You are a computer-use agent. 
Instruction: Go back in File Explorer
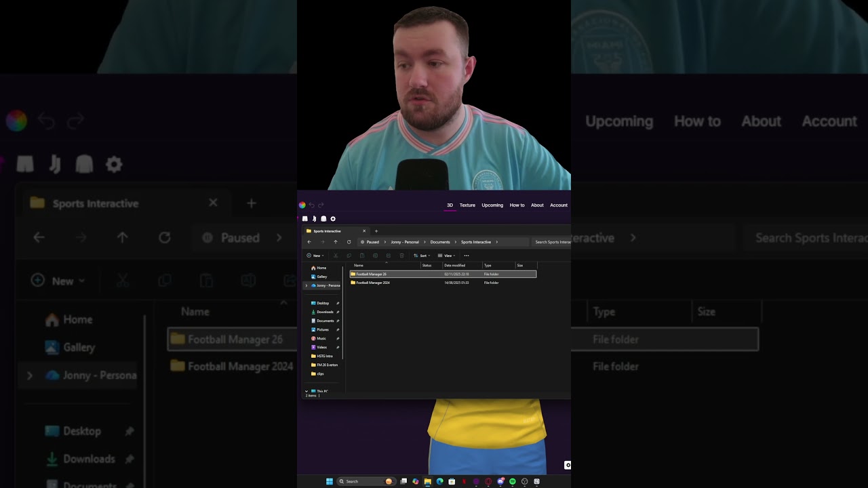pos(309,242)
